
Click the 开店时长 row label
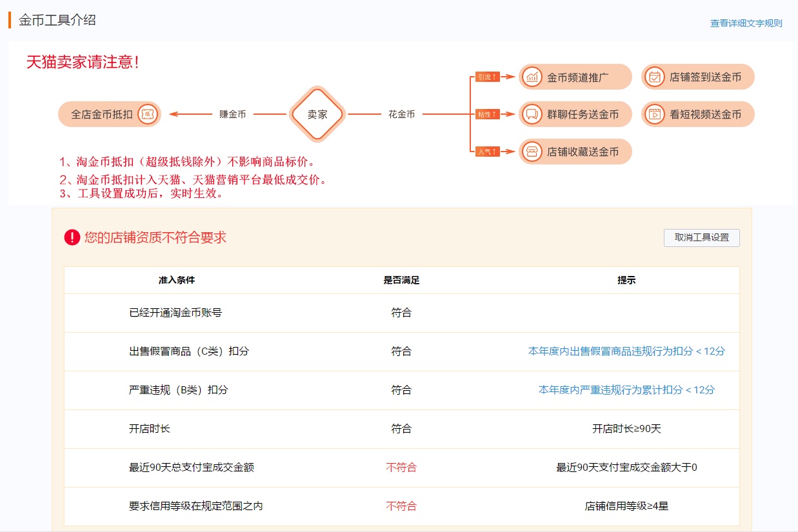[150, 429]
